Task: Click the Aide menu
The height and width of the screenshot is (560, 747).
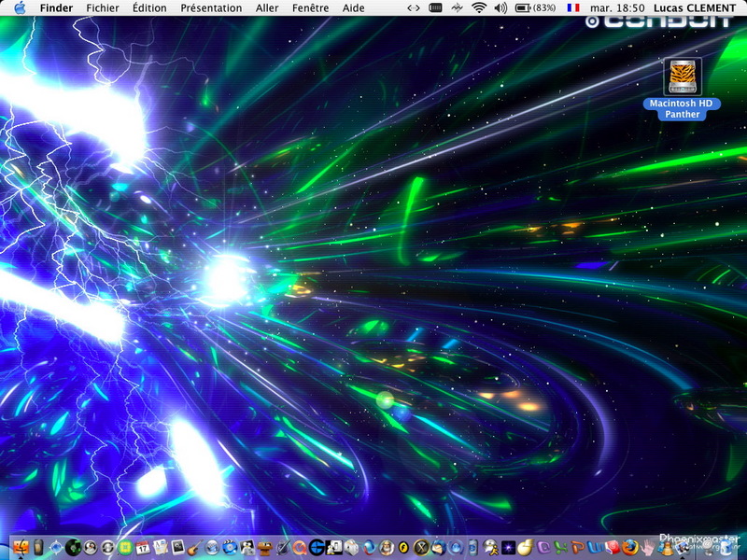Action: point(354,7)
